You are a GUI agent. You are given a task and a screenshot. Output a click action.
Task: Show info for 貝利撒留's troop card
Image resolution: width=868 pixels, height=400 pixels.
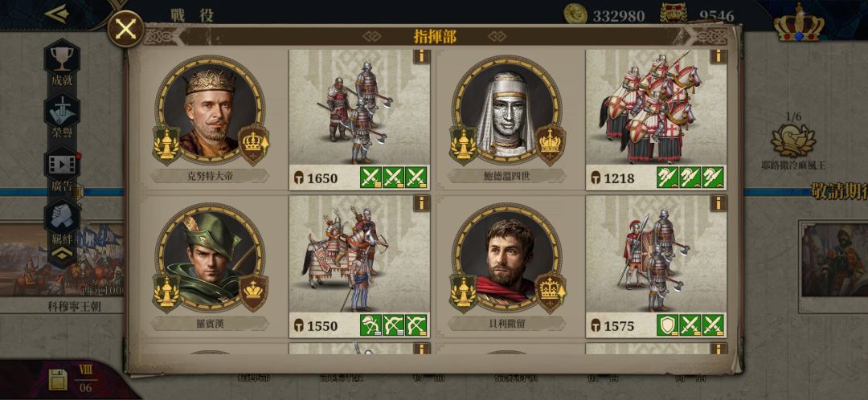[718, 203]
